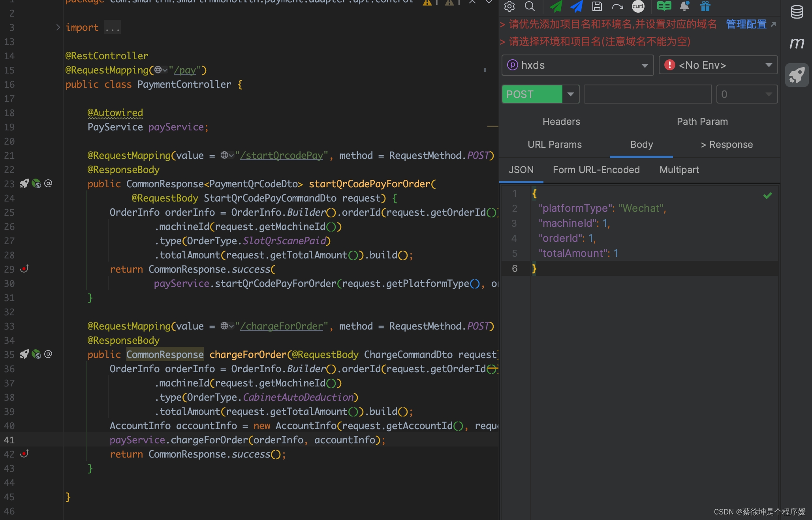Click the 管理配置 link
Image resolution: width=812 pixels, height=520 pixels.
tap(746, 24)
